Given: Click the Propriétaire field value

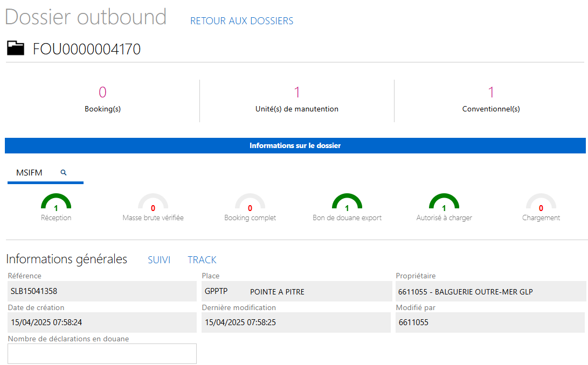Looking at the screenshot, I should pos(490,291).
